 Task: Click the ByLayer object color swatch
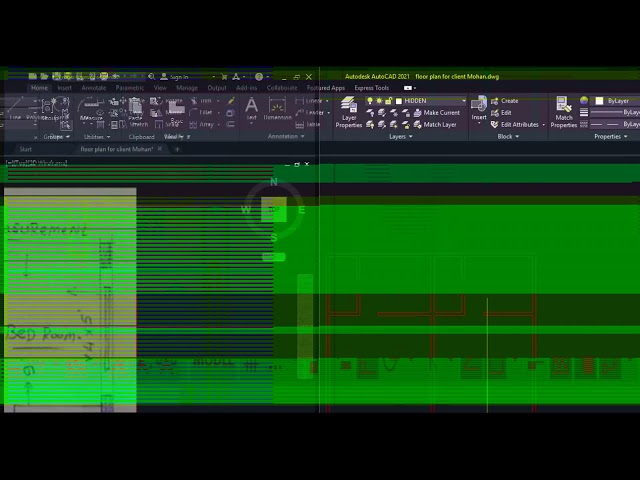tap(599, 101)
